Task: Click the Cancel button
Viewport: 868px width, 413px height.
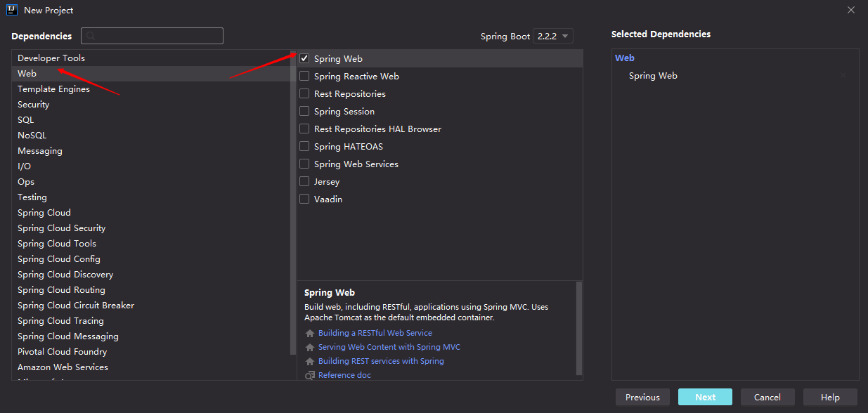Action: [x=767, y=397]
